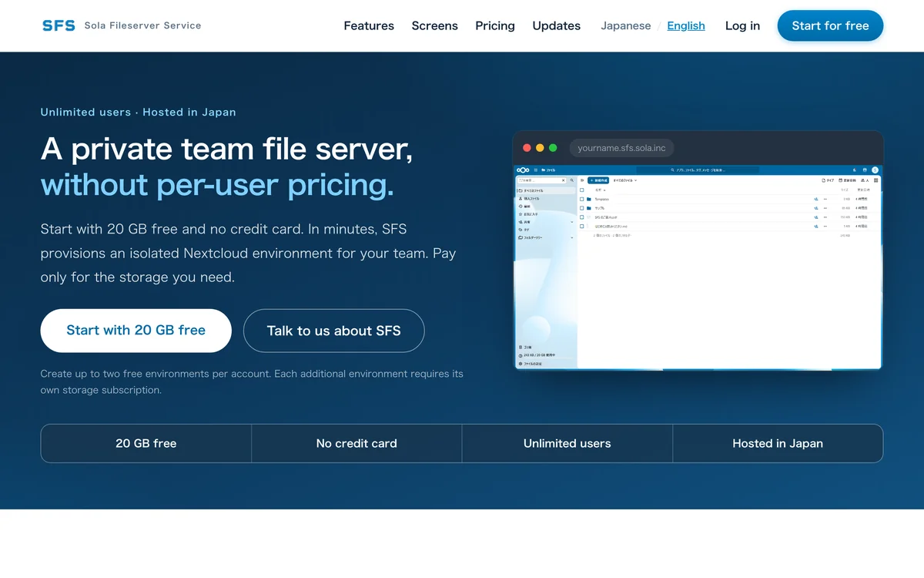This screenshot has width=924, height=578.
Task: Open the Pricing nav item
Action: (495, 25)
